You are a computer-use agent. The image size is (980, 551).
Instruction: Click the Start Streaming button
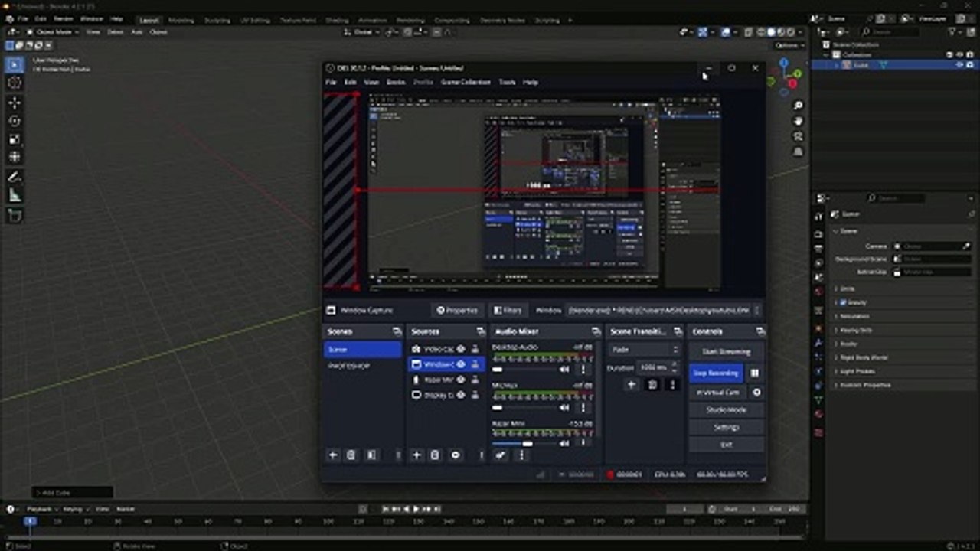click(727, 352)
